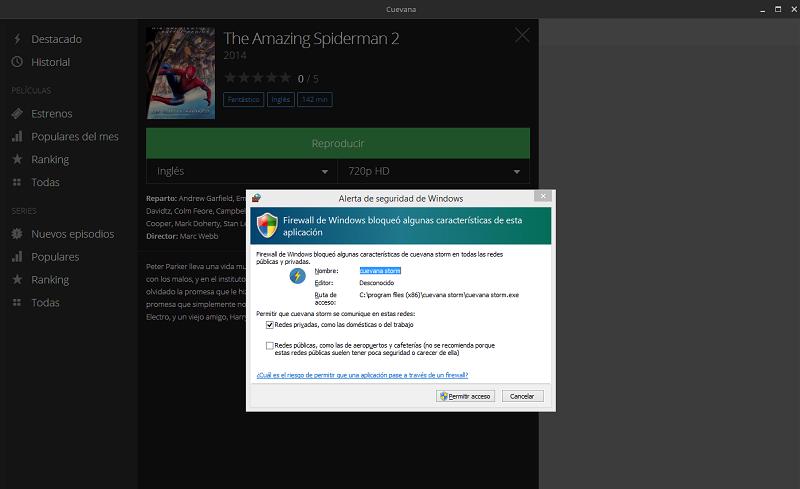
Task: Uncheck the Redes privadas checkbox
Action: tap(270, 325)
